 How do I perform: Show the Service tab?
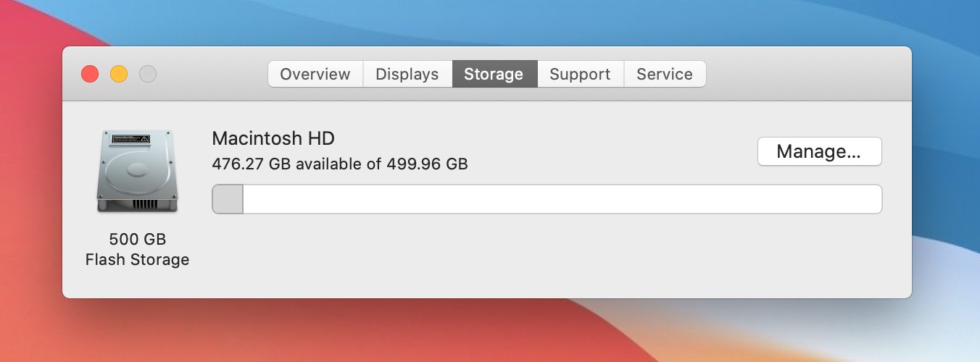(x=665, y=74)
